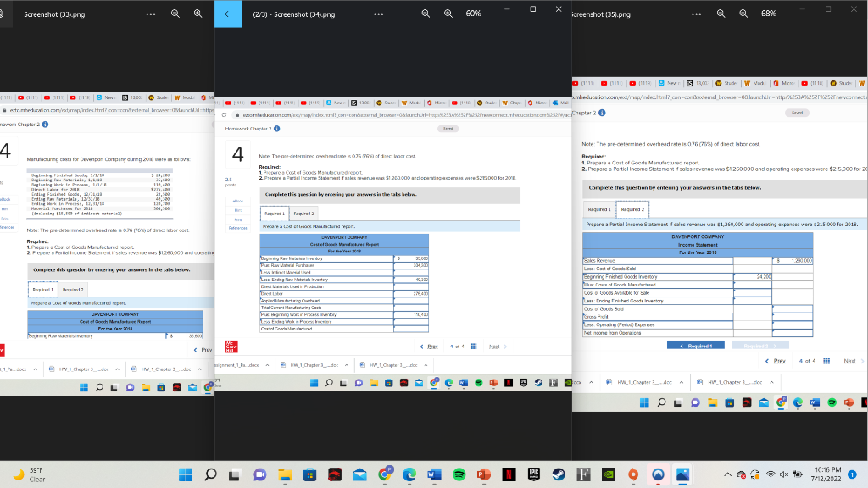
Task: Click the Beginning Raw Materials Inventory value in middle screenshot
Action: tap(411, 258)
